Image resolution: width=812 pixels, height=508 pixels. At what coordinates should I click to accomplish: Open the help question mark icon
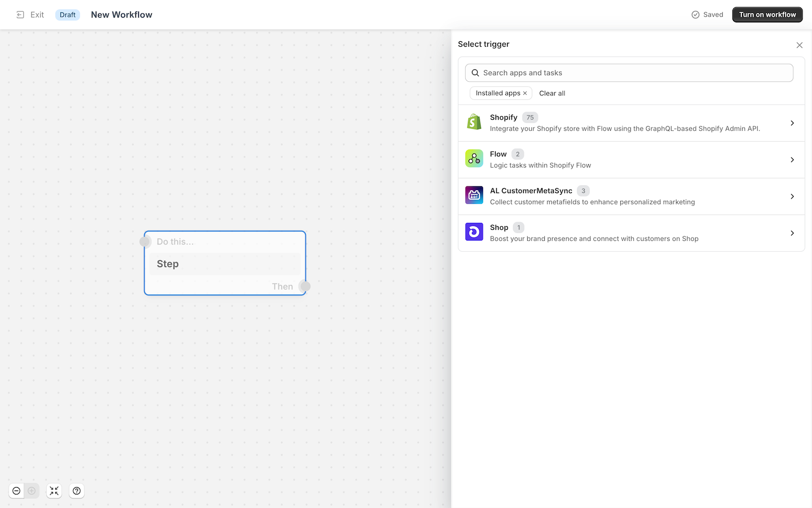coord(77,491)
